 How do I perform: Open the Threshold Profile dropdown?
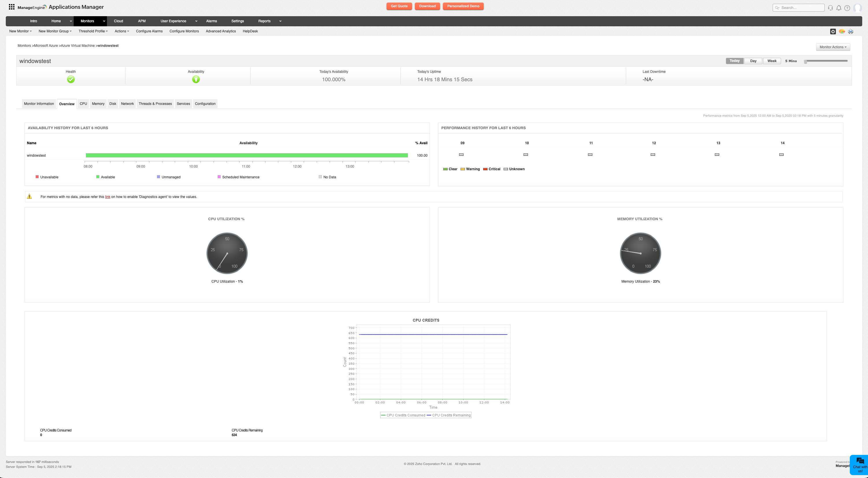click(93, 31)
